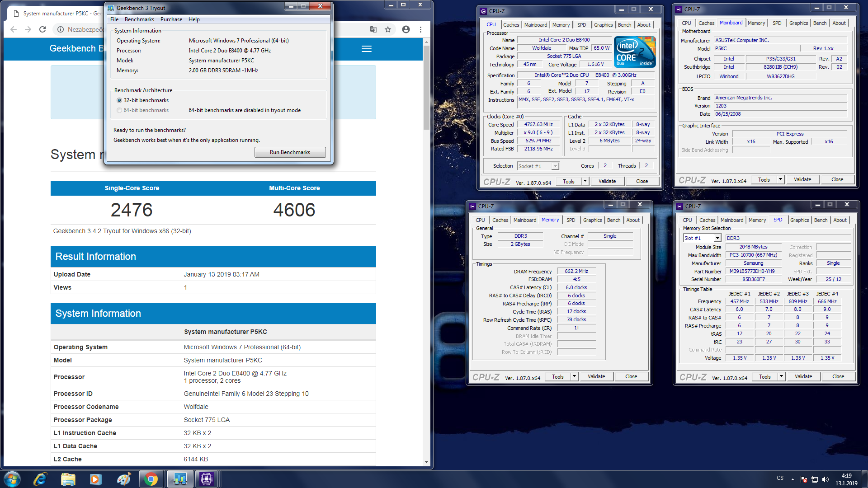Open Graphics tab in Mainboard window

798,23
